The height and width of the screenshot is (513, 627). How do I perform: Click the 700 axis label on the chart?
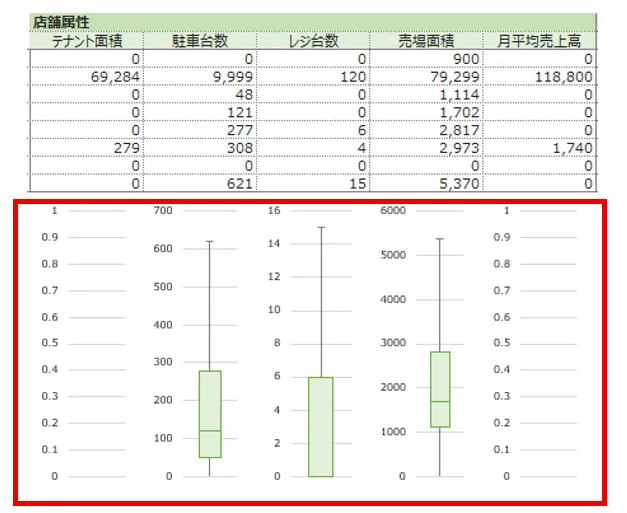click(x=164, y=211)
